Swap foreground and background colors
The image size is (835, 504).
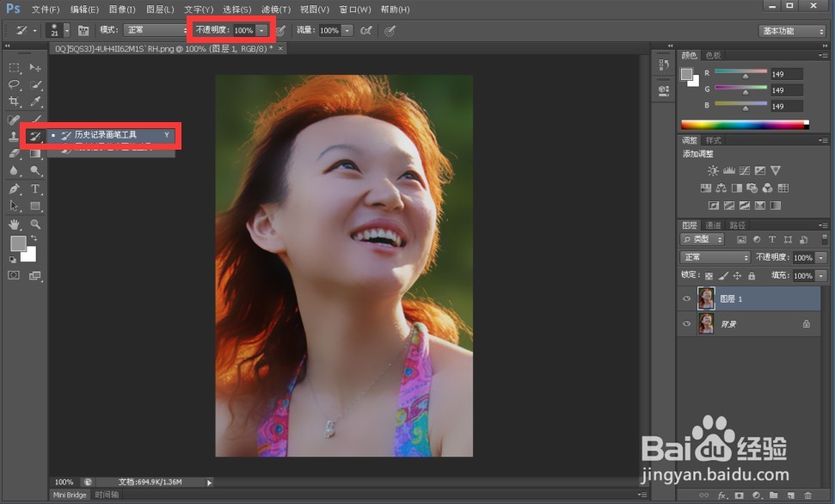click(x=34, y=238)
